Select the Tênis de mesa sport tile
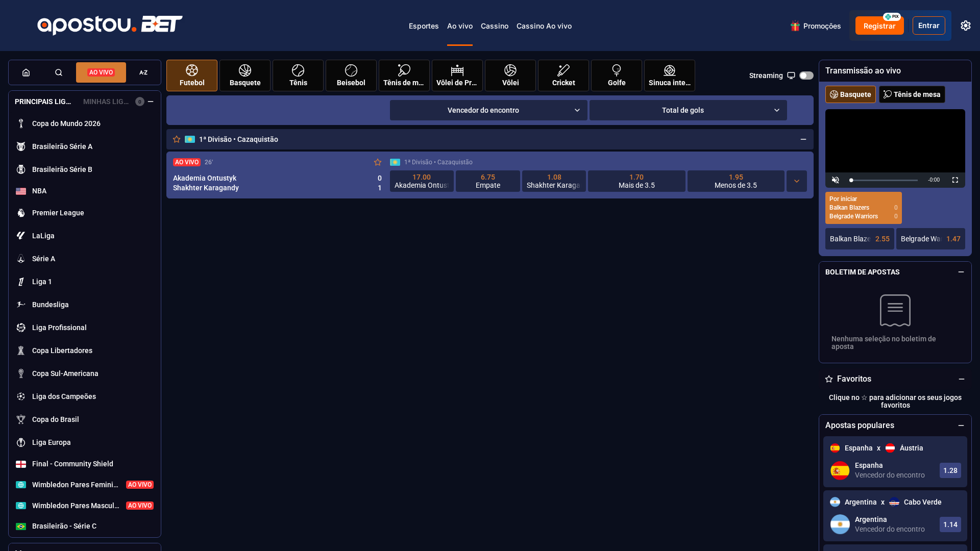Viewport: 980px width, 551px height. click(404, 76)
